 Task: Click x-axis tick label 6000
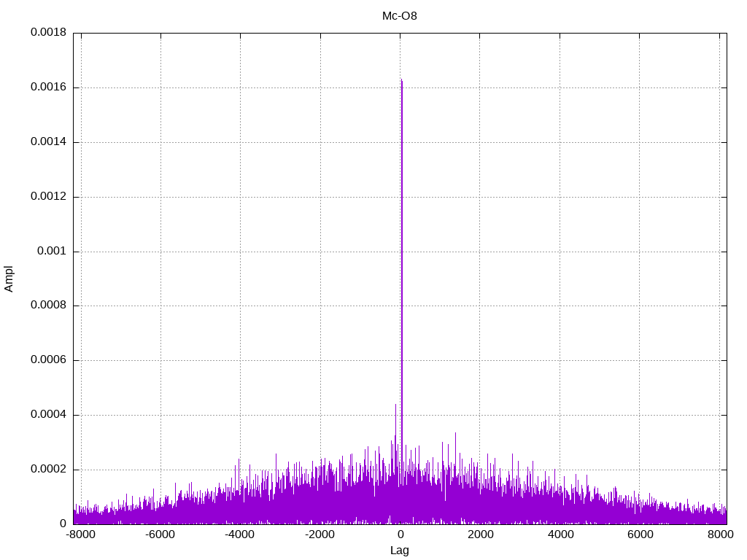click(640, 534)
